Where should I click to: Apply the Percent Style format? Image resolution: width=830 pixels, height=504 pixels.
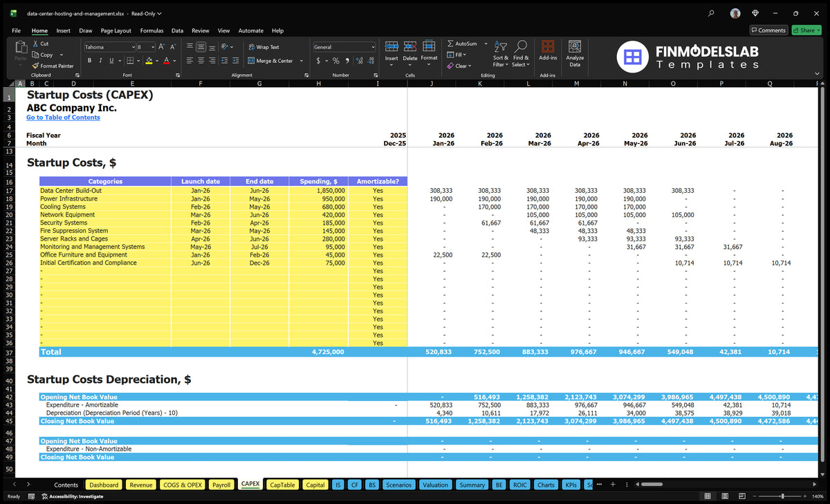point(336,61)
